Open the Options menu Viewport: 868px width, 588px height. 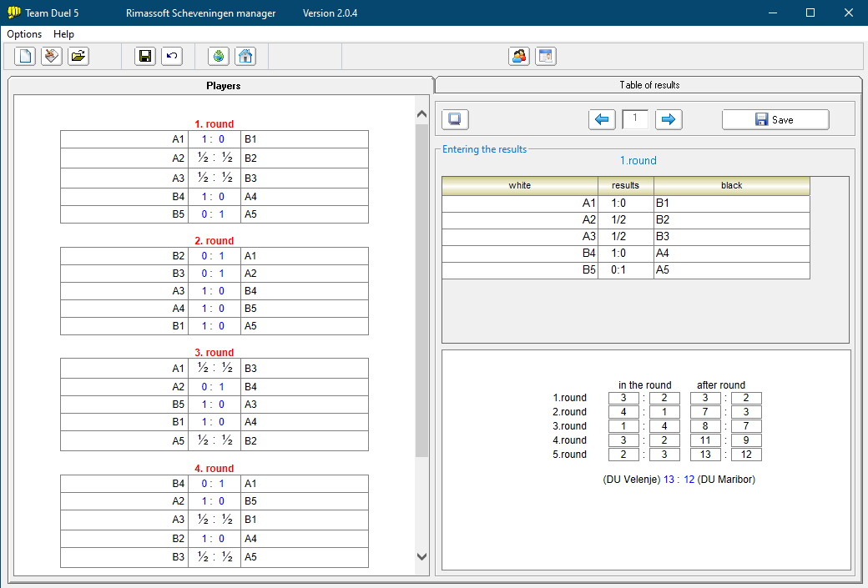(24, 34)
